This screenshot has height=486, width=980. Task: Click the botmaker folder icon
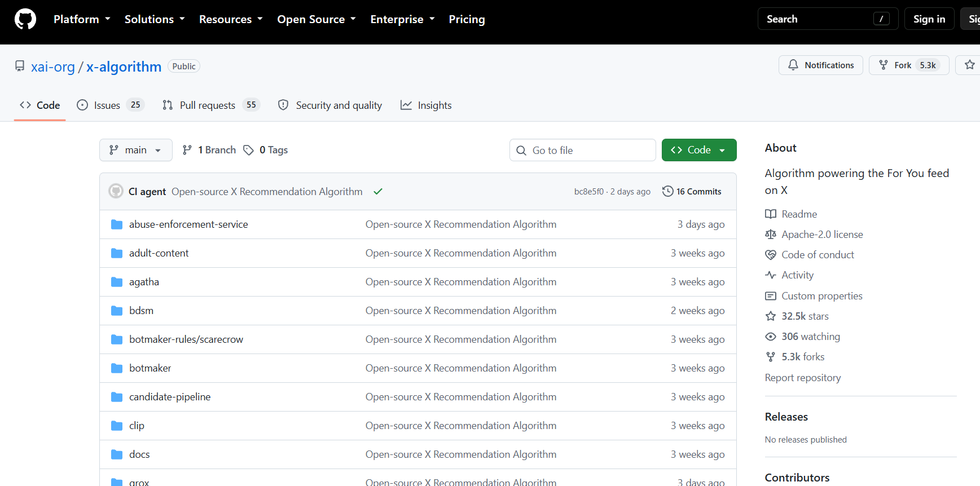117,368
